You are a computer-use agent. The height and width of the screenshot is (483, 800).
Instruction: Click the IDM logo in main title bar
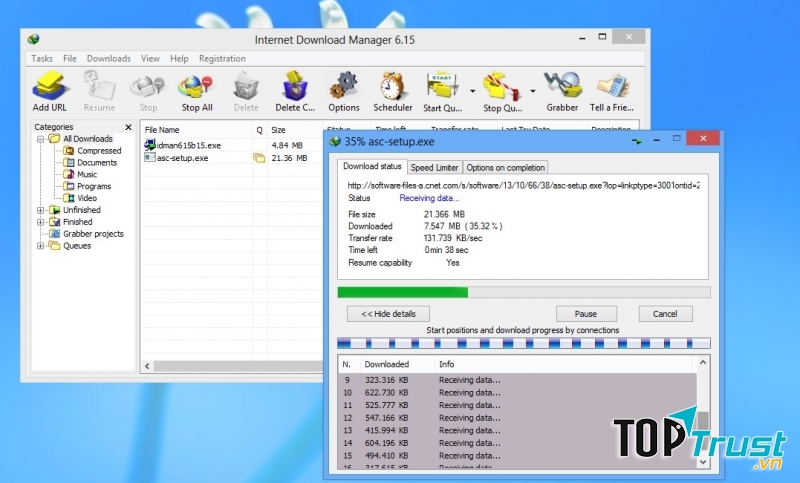(34, 39)
